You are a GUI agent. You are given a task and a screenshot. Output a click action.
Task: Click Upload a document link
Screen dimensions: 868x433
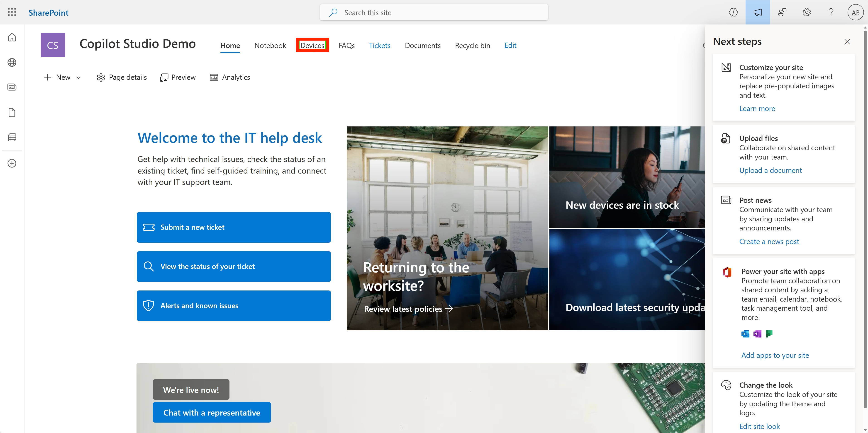[x=770, y=170]
